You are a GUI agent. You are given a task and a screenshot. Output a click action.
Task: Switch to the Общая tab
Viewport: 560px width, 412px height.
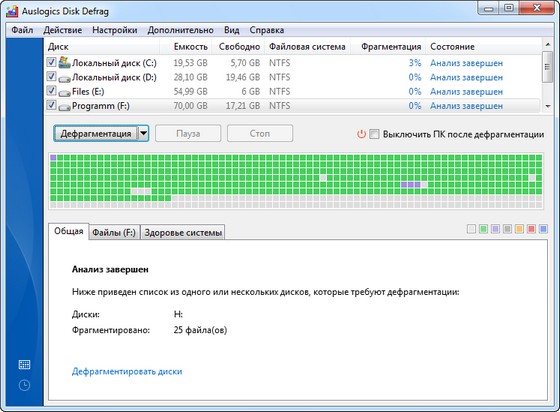(69, 231)
